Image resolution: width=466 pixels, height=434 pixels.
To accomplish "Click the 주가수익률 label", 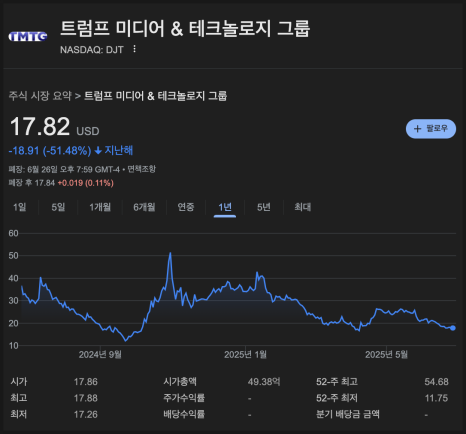I will click(184, 398).
